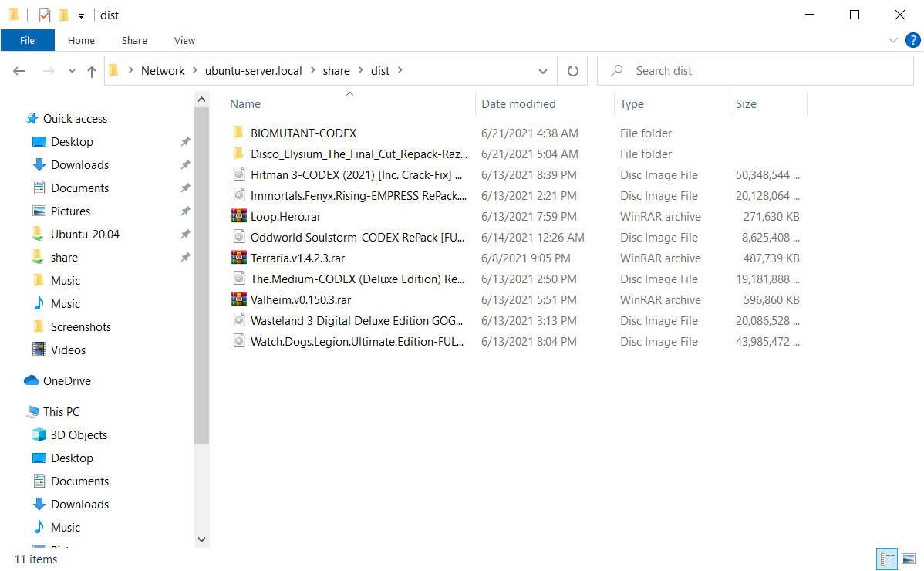Viewport: 924px width, 571px height.
Task: Select Watch.Dogs.Legion disc image icon
Action: (238, 341)
